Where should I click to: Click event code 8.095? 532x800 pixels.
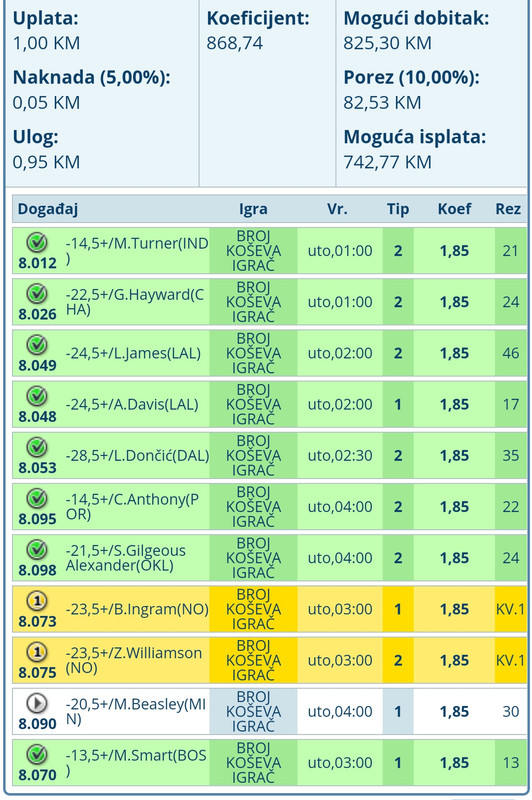point(37,519)
